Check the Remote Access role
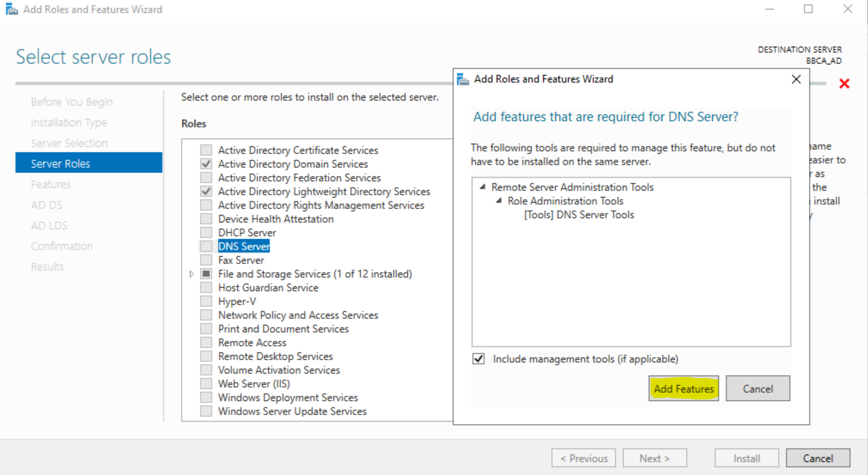Screen dimensions: 868x475 206,342
